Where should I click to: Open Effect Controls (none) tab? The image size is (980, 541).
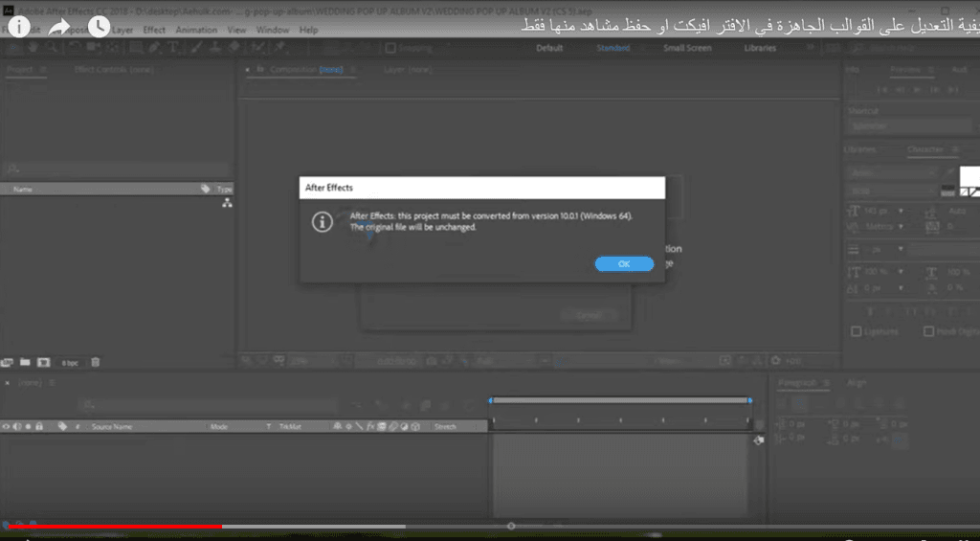[x=113, y=70]
